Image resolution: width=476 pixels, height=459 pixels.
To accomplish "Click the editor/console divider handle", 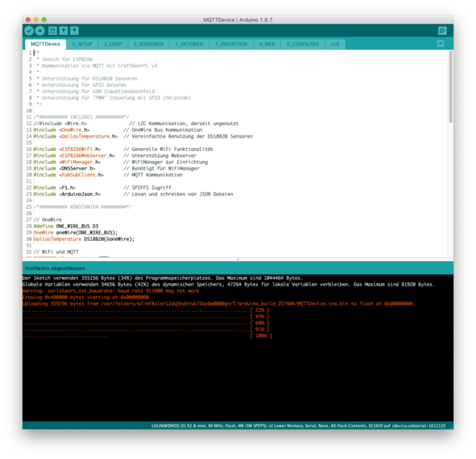I will coord(238,259).
